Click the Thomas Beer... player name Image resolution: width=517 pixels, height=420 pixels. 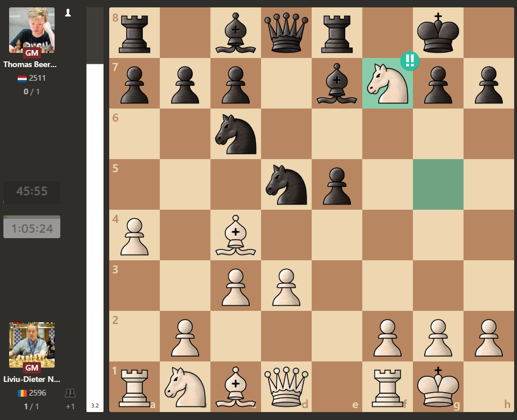point(32,65)
